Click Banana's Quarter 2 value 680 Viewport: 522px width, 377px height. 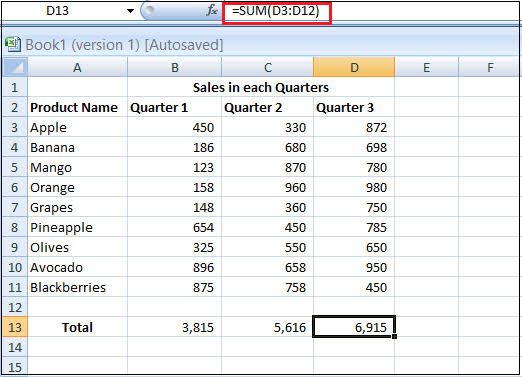click(267, 147)
